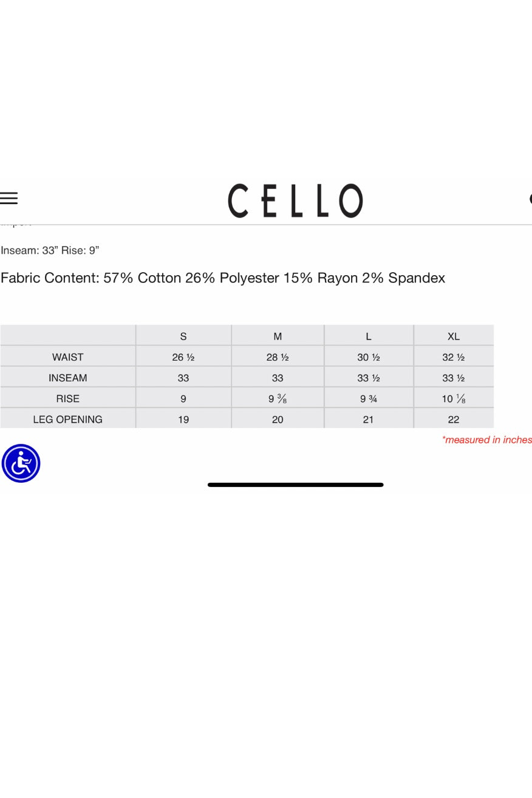The image size is (532, 798).
Task: Select the Inseam and Rise summary text
Action: pyautogui.click(x=50, y=250)
